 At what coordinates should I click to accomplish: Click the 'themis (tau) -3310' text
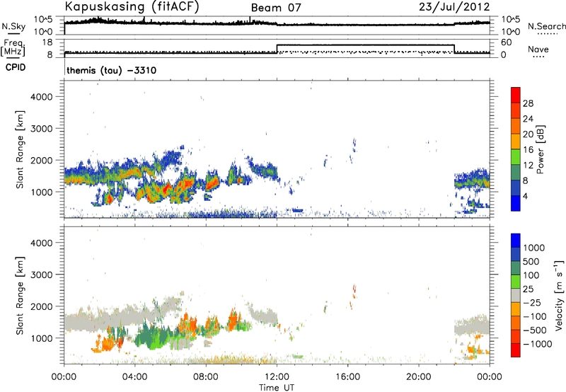[x=112, y=70]
